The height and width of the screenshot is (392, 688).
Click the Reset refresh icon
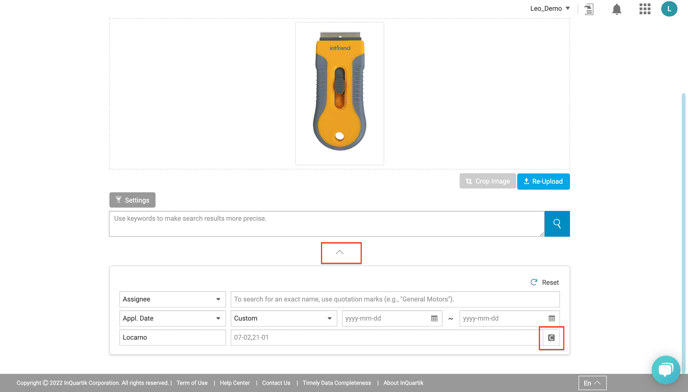click(534, 282)
